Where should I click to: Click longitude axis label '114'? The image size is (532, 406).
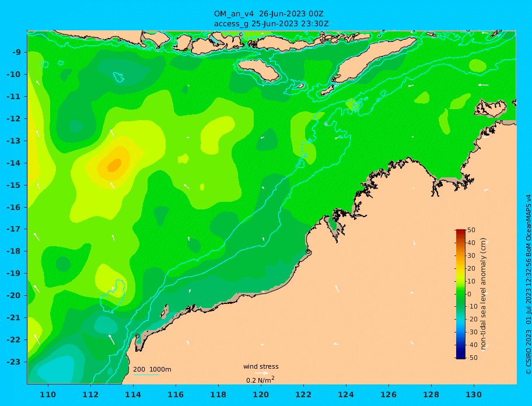(133, 394)
